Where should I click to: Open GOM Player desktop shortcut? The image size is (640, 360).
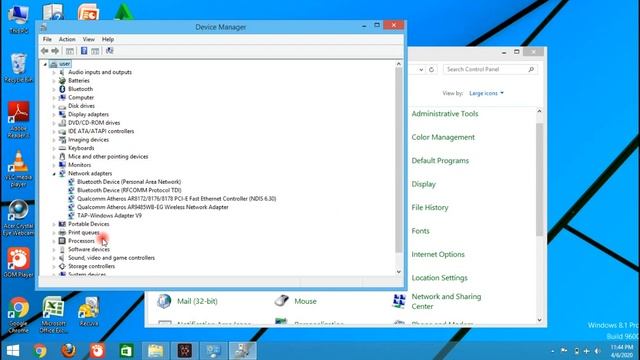coord(18,263)
